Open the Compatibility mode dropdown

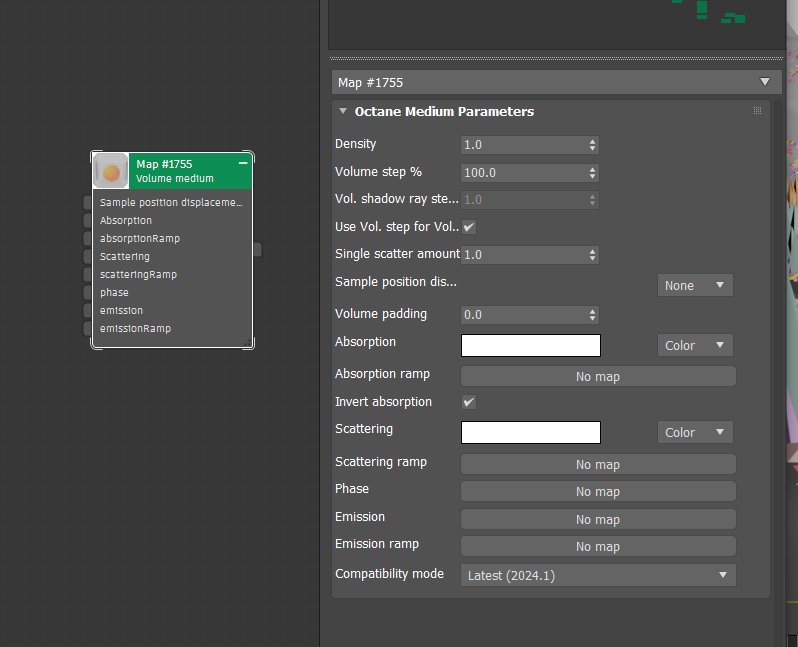pos(598,575)
